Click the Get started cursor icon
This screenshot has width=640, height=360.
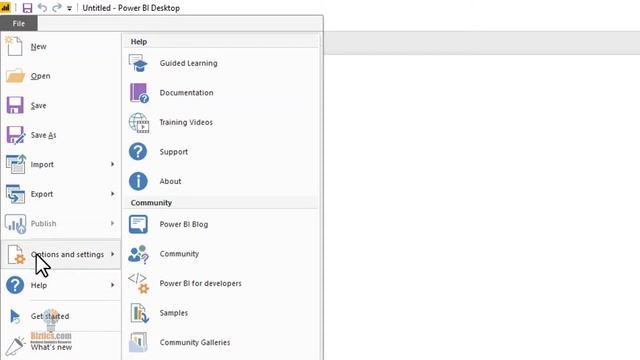tap(15, 316)
